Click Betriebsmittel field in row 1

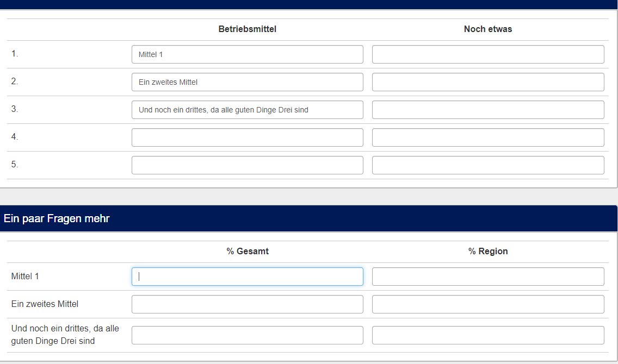[x=247, y=54]
